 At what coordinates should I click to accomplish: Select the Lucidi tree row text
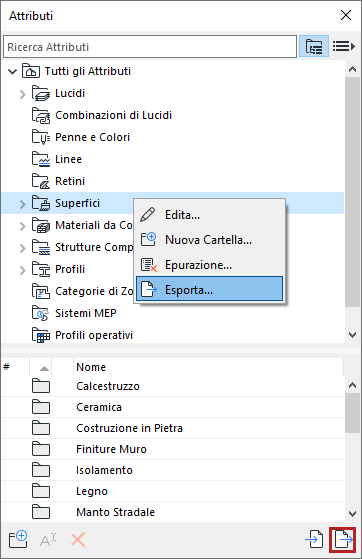pyautogui.click(x=70, y=93)
